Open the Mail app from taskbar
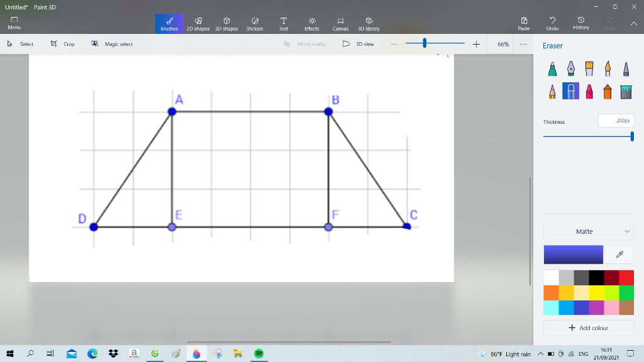Viewport: 644px width, 362px height. point(72,354)
